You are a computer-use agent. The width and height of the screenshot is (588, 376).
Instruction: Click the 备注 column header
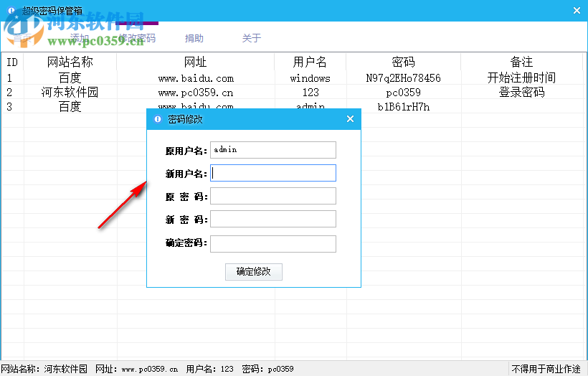tap(521, 62)
